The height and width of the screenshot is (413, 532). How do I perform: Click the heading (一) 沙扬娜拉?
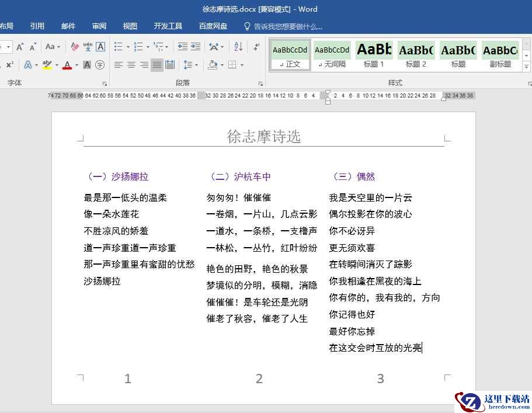[x=116, y=177]
